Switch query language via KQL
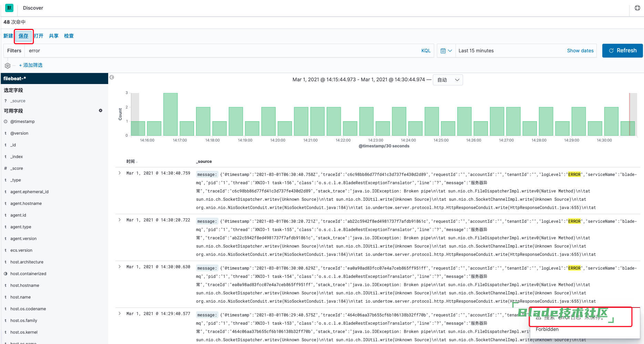The image size is (644, 344). [426, 51]
